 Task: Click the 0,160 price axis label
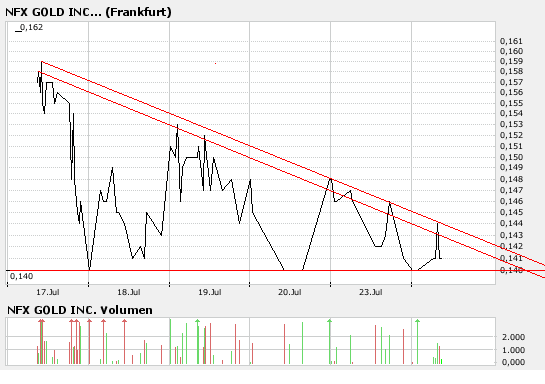pos(511,51)
